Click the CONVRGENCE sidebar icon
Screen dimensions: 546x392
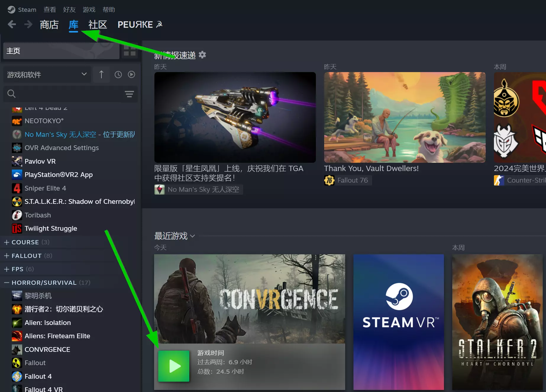(17, 349)
